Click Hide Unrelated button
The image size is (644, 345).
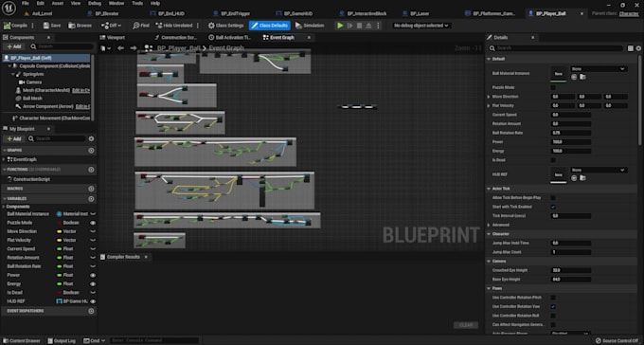174,26
